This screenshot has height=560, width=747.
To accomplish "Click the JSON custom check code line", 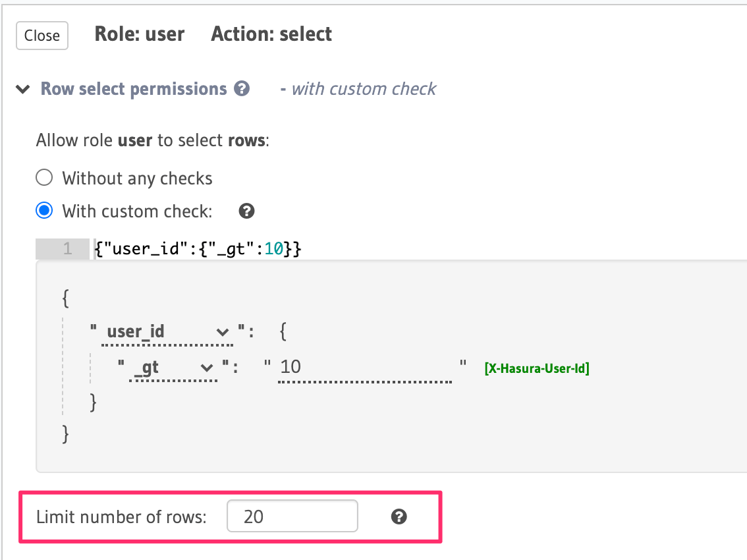I will pos(198,249).
